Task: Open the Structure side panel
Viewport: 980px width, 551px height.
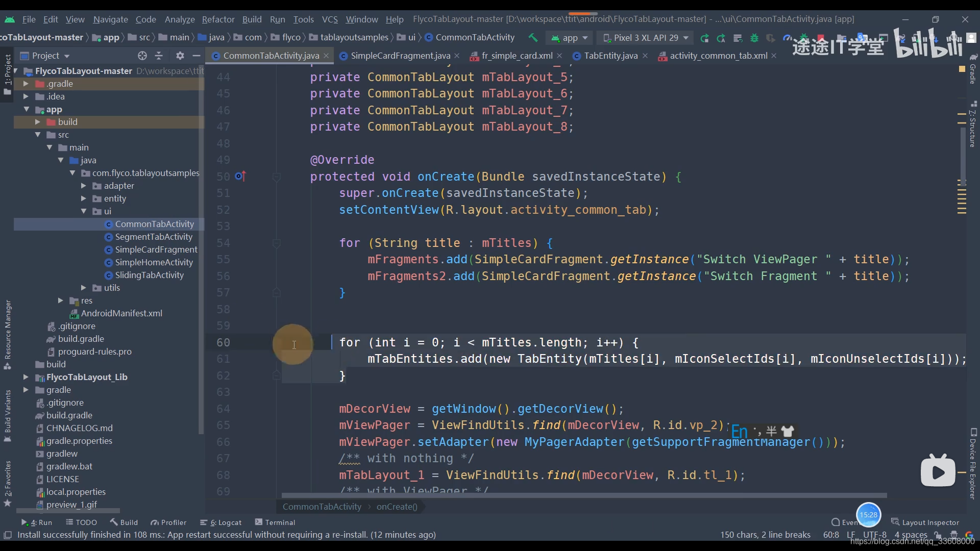Action: 973,124
